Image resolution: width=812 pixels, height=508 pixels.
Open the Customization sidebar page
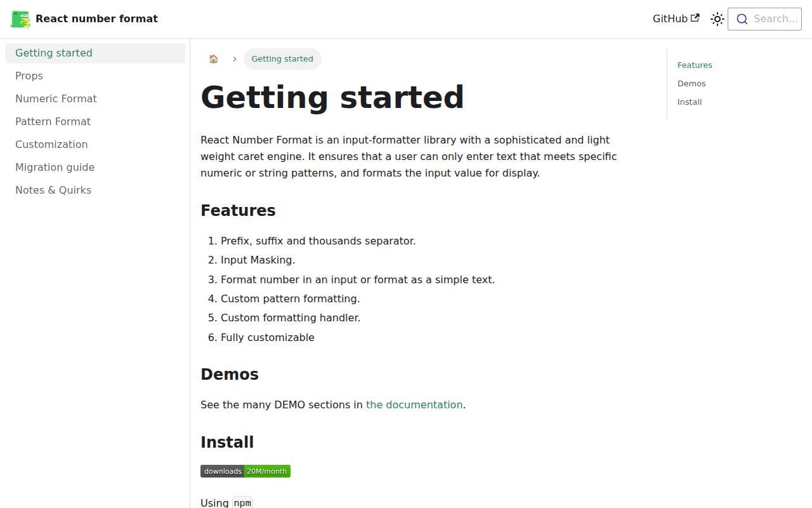pos(95,145)
